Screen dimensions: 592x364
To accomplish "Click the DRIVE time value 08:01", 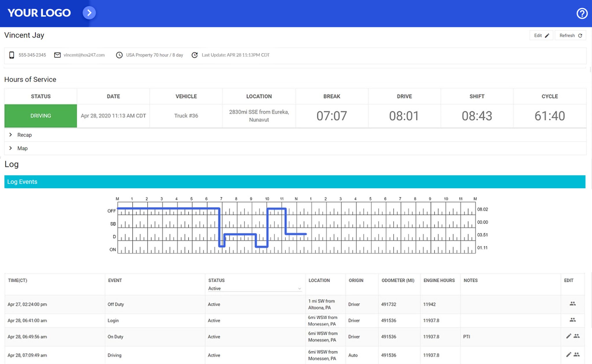I will (404, 116).
